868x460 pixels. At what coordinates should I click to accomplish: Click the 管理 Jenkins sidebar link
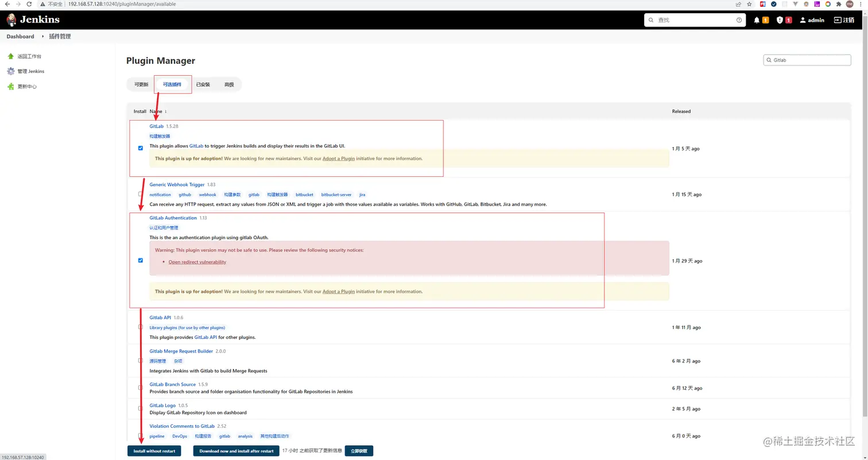tap(31, 71)
